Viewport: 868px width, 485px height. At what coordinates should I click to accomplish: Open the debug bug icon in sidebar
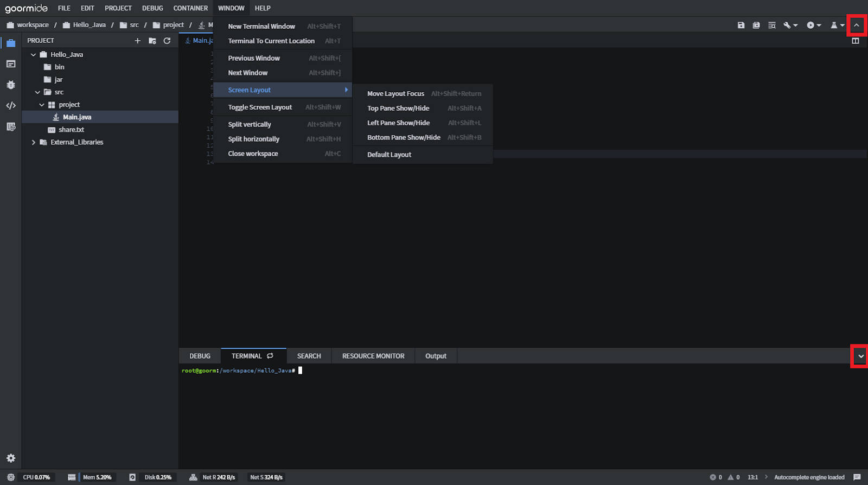coord(11,85)
